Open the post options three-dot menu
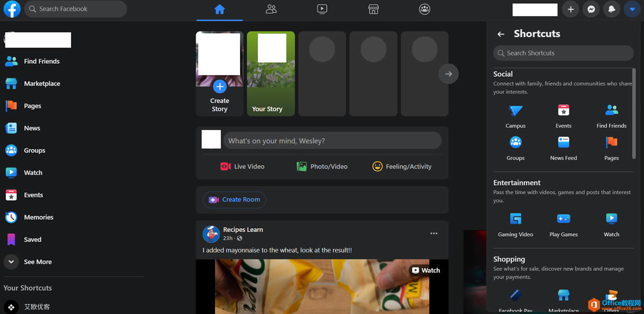 [x=434, y=233]
